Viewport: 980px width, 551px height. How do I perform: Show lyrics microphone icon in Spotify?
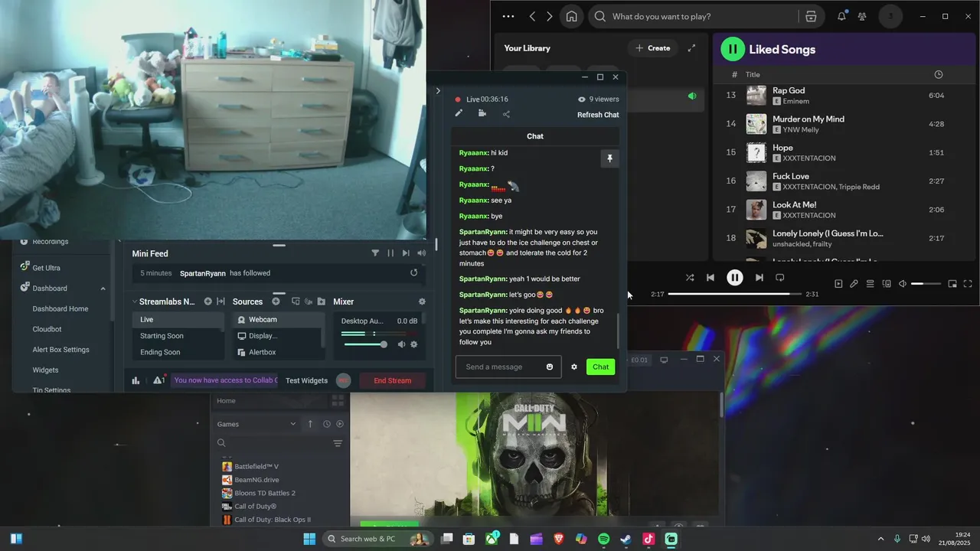(x=854, y=284)
